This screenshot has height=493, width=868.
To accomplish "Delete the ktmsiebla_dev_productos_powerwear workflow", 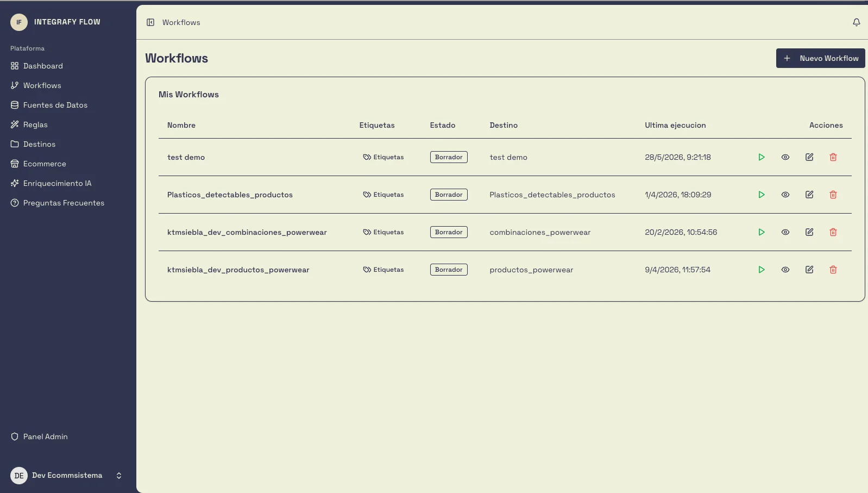I will [x=833, y=270].
